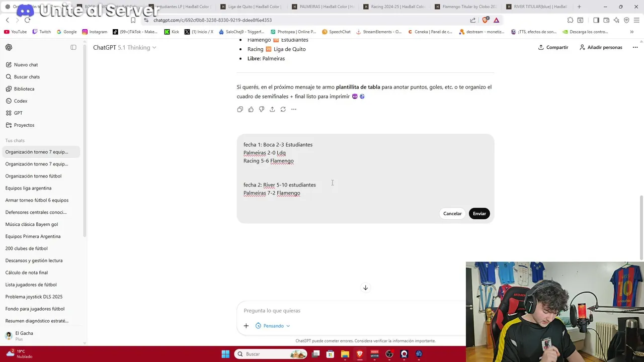This screenshot has width=644, height=362.
Task: Copy the ChatGPT response
Action: point(240,109)
